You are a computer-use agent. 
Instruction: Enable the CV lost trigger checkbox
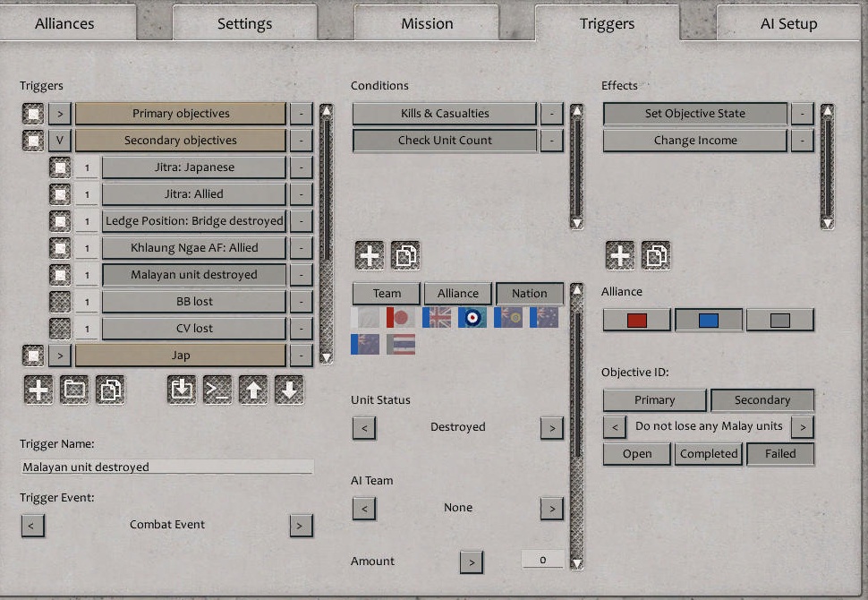click(60, 329)
